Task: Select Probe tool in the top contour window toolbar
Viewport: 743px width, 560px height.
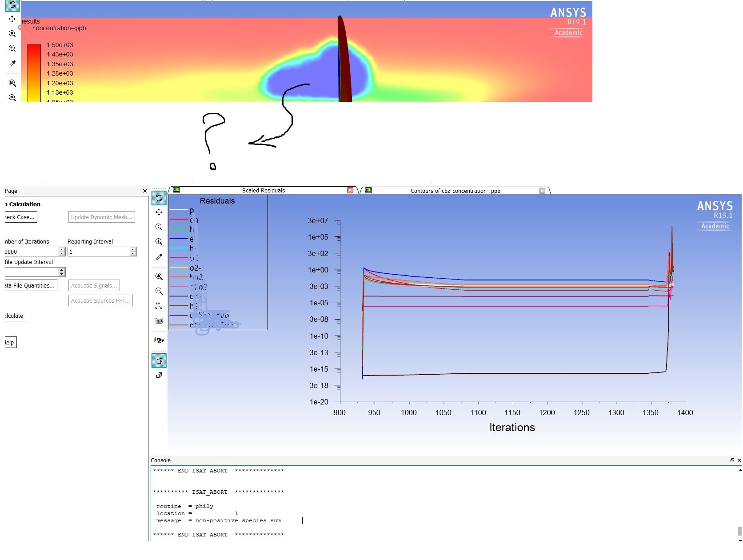Action: 12,64
